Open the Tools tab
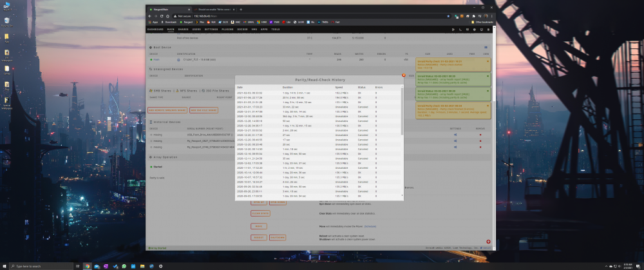The width and height of the screenshot is (644, 270). point(276,30)
